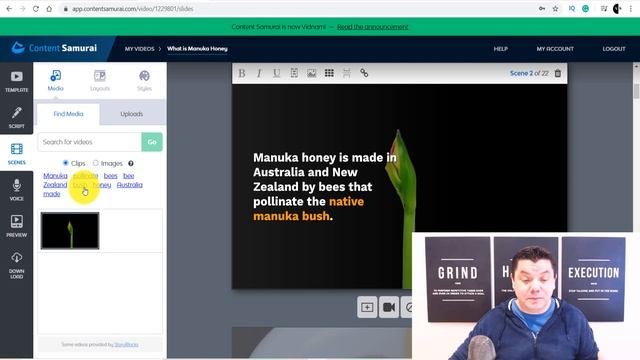640x360 pixels.
Task: Open the HELP menu
Action: [500, 49]
